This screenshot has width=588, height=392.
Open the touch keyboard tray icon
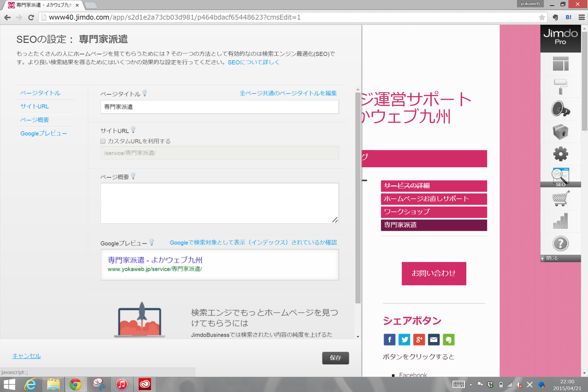coord(458,385)
